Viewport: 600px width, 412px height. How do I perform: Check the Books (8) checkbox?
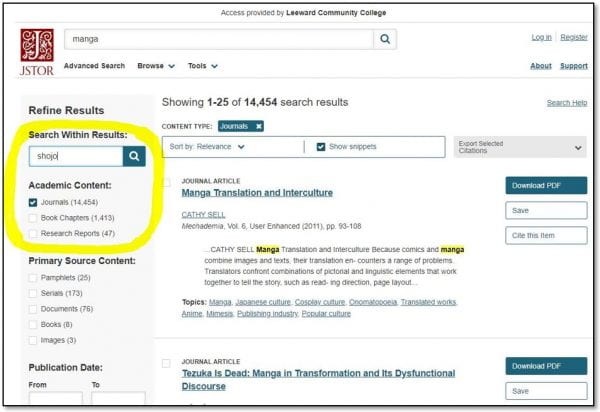(x=33, y=325)
